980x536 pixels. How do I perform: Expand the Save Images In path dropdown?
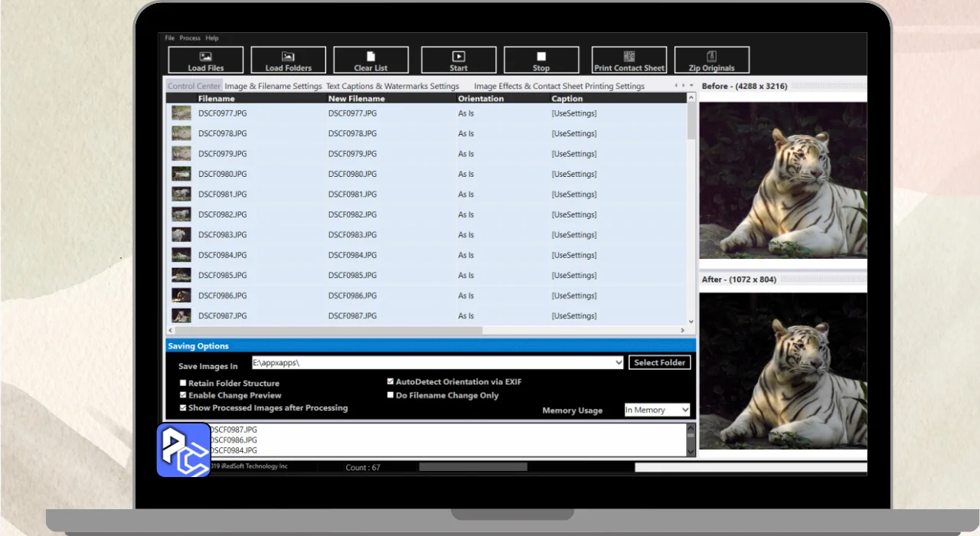click(619, 363)
